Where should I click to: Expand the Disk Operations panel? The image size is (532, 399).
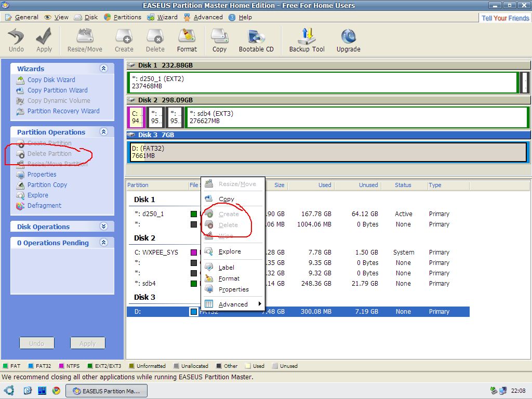click(104, 227)
